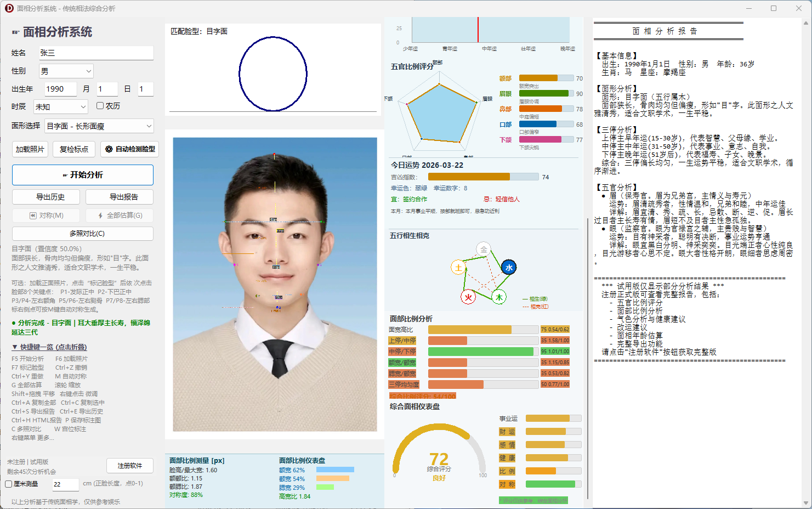Click the app logo in the title bar
The width and height of the screenshot is (812, 509).
point(9,8)
